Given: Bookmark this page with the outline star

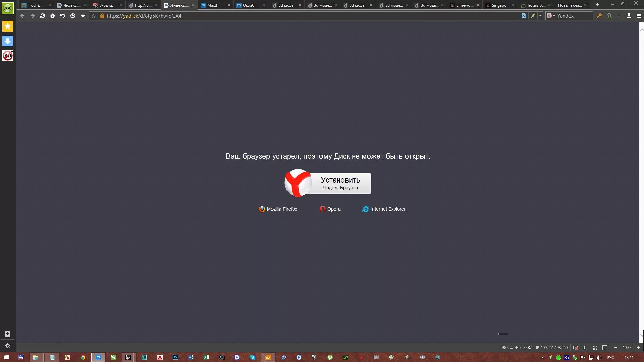Looking at the screenshot, I should click(94, 16).
